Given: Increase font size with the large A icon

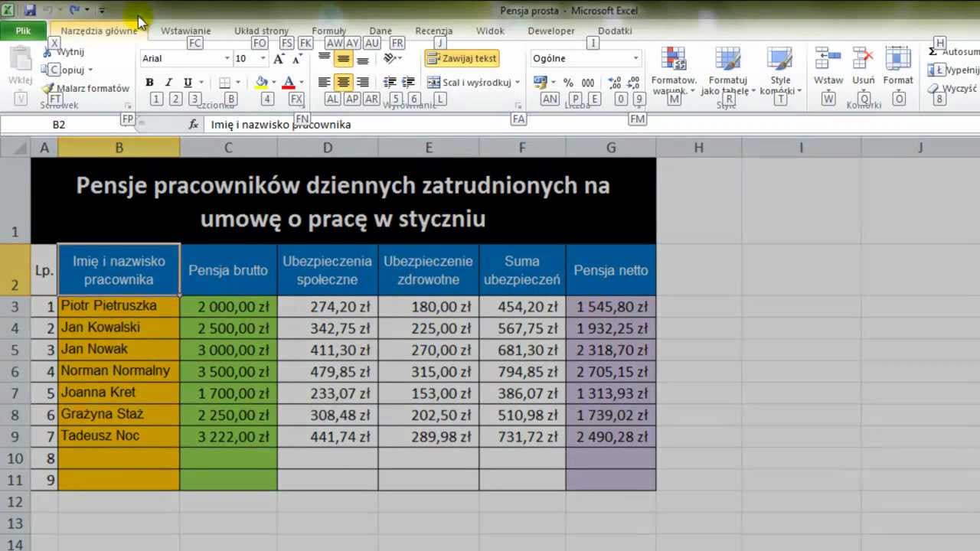Looking at the screenshot, I should (x=279, y=58).
